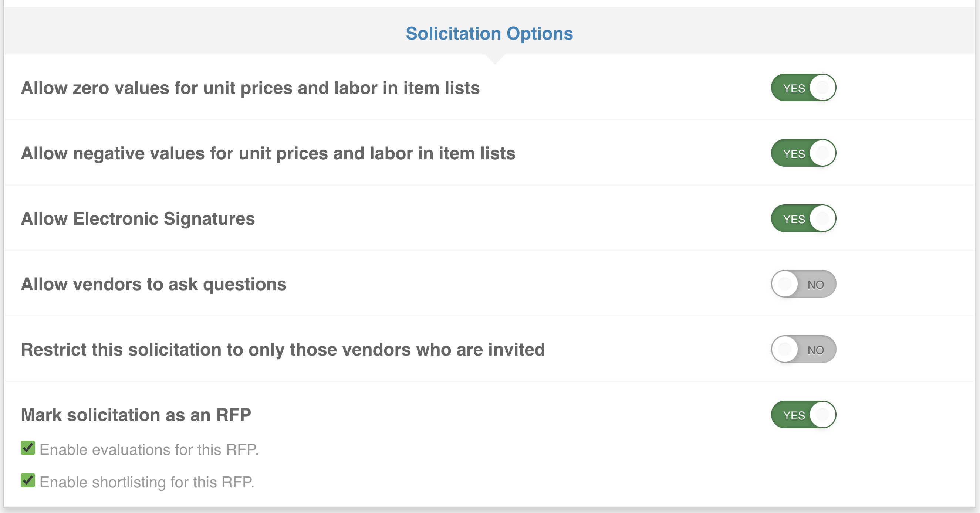Click the "Allow zero values for unit prices" label
The image size is (980, 513).
[250, 88]
